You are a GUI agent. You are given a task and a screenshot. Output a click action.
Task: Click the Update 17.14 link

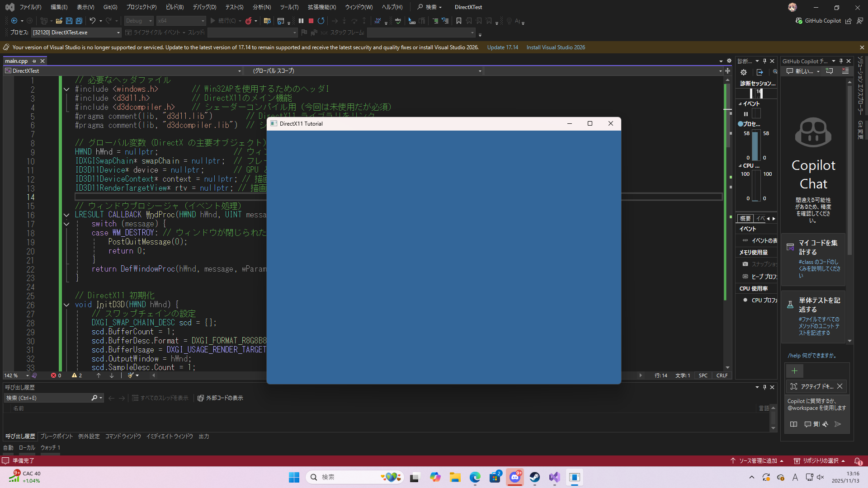502,47
